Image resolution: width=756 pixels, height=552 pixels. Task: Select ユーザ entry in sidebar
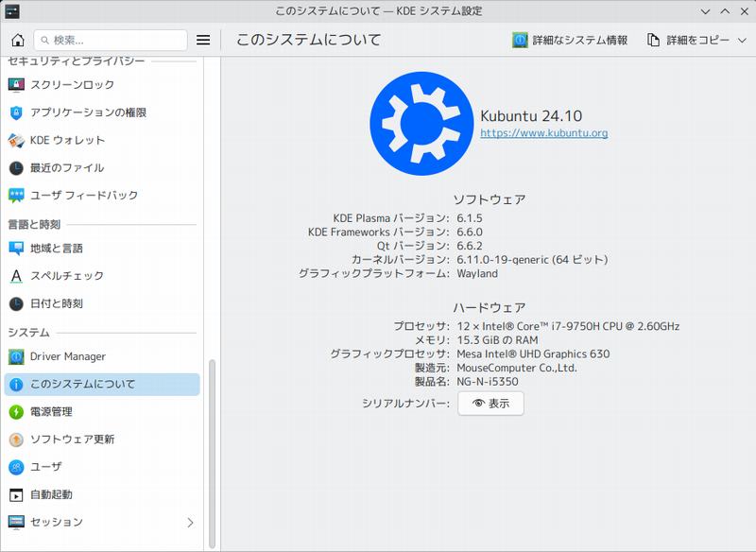click(102, 467)
